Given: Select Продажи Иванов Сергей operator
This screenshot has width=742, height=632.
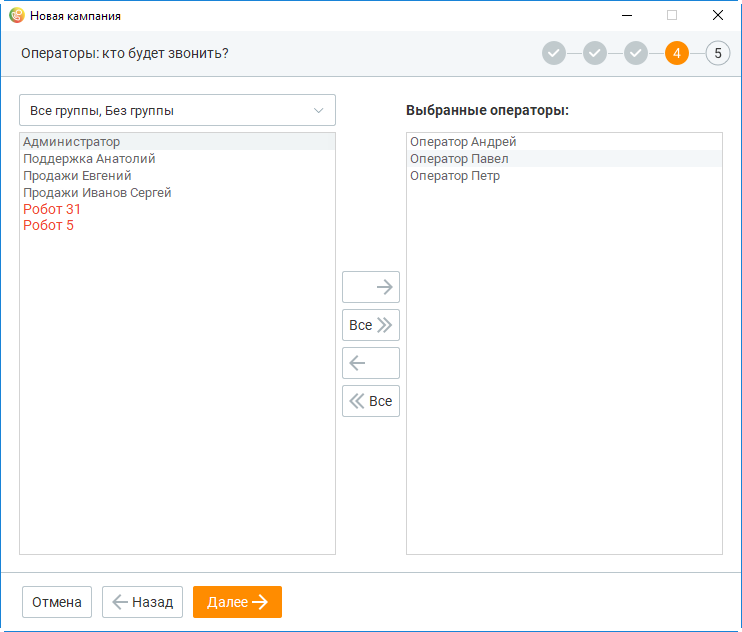Looking at the screenshot, I should coord(177,193).
